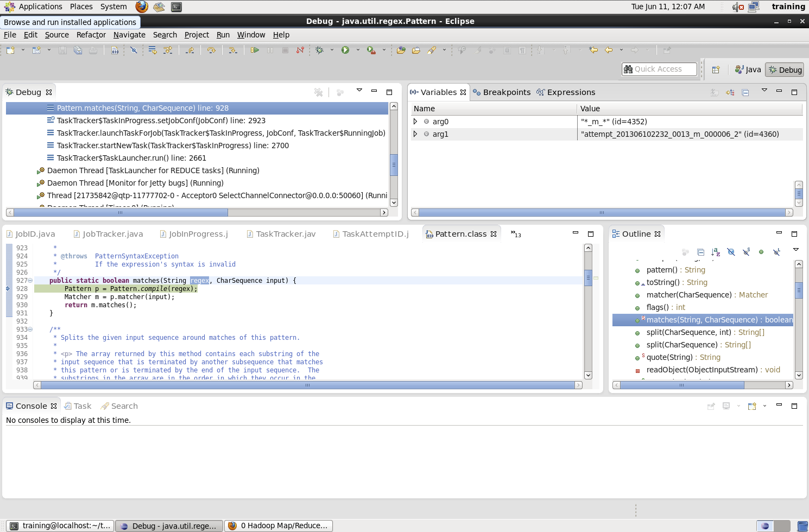Open TaskTracker.java editor tab
This screenshot has width=809, height=532.
[281, 234]
